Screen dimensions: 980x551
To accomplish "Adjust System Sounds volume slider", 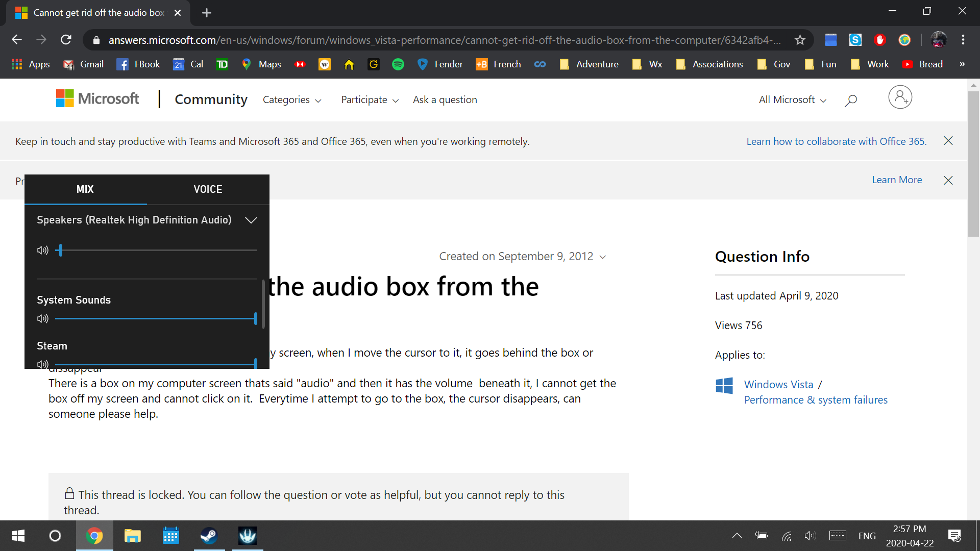I will tap(156, 318).
